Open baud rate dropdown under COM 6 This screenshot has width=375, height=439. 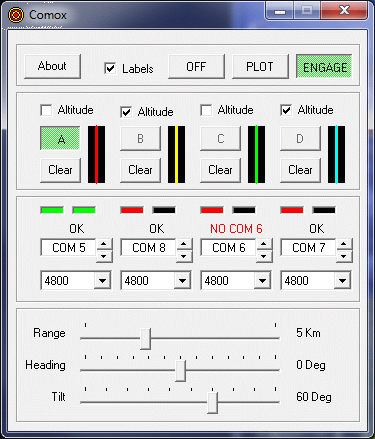coord(262,281)
